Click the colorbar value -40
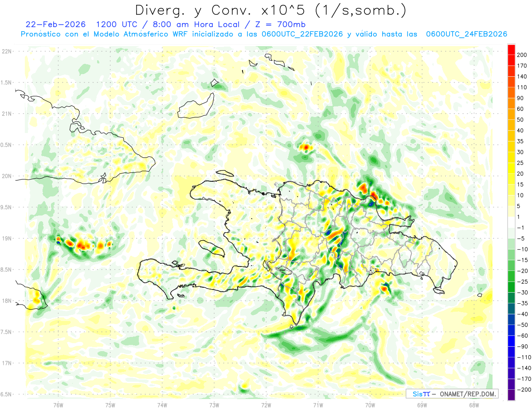 coord(522,314)
